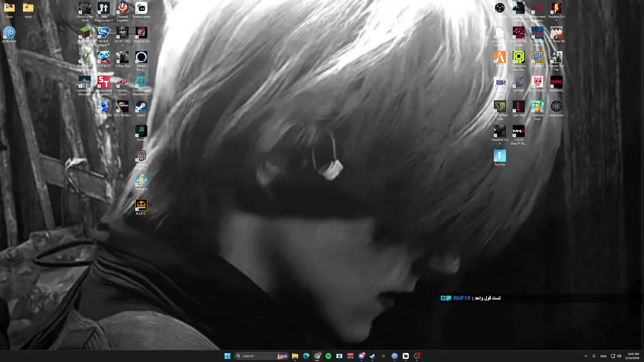Select the Thunderstore Mod Manager shortcut
This screenshot has width=644, height=362.
pyautogui.click(x=141, y=86)
